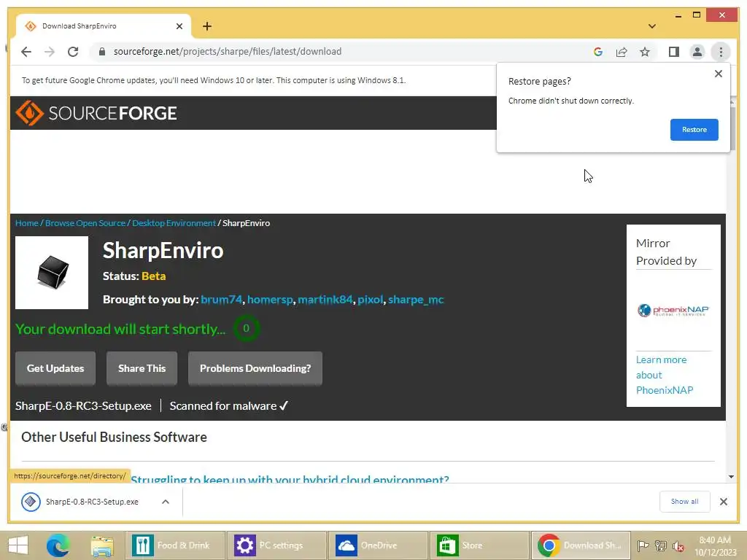Expand download item options chevron
The width and height of the screenshot is (747, 560).
[166, 502]
